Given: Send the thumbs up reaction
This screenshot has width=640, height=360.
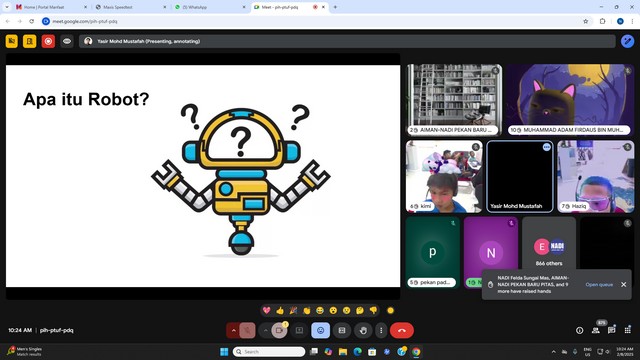Looking at the screenshot, I should (280, 311).
